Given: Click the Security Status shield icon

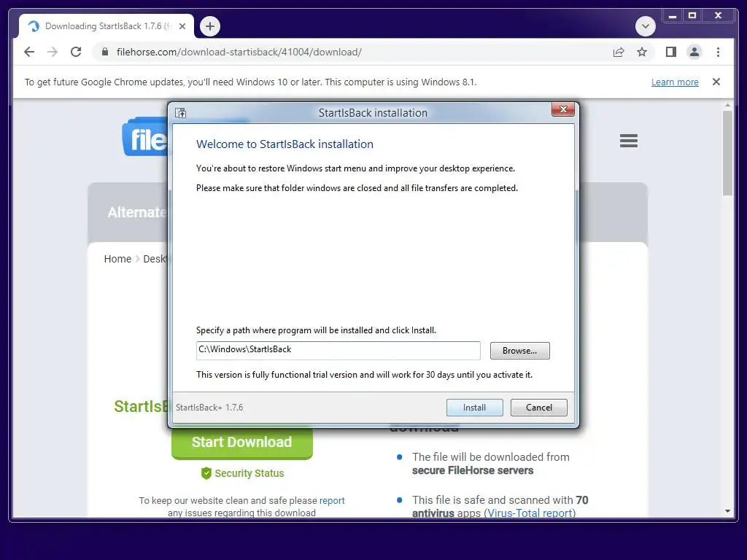Looking at the screenshot, I should (x=206, y=473).
